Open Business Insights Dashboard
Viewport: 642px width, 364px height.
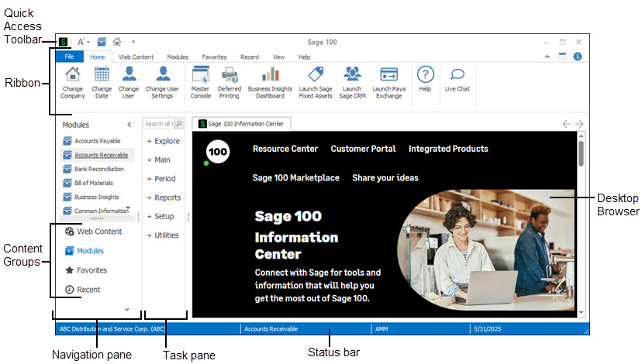(x=271, y=75)
